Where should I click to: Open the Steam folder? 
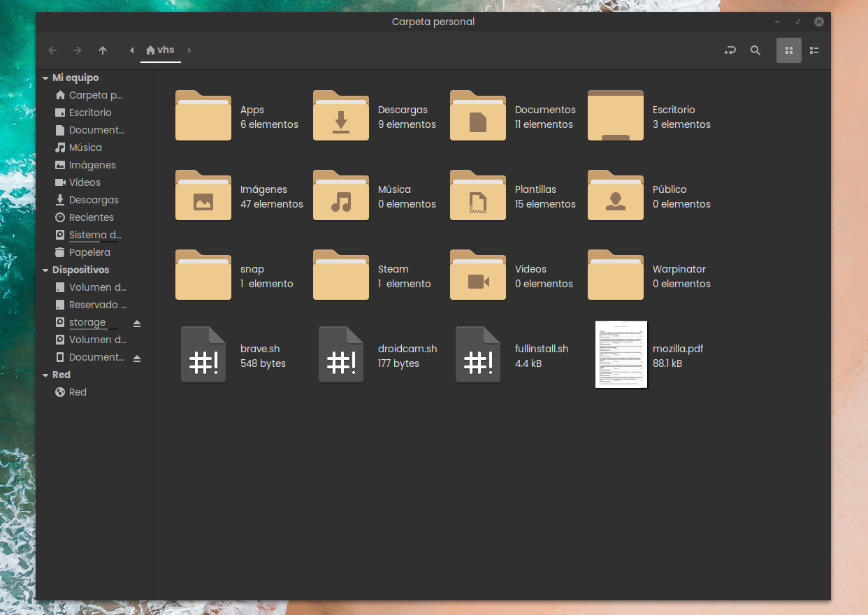[x=341, y=274]
